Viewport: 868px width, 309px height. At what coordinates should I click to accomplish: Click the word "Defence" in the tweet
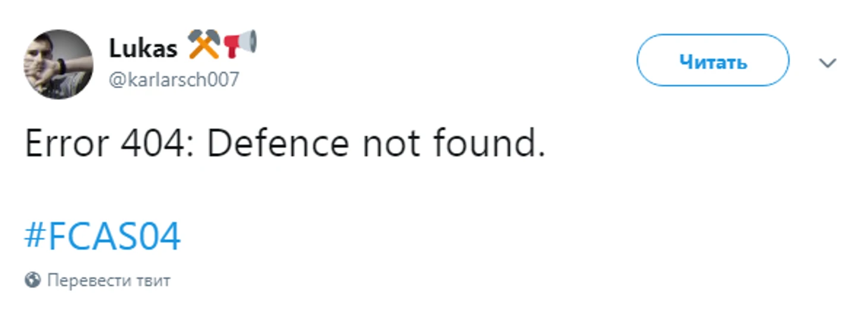click(x=279, y=145)
